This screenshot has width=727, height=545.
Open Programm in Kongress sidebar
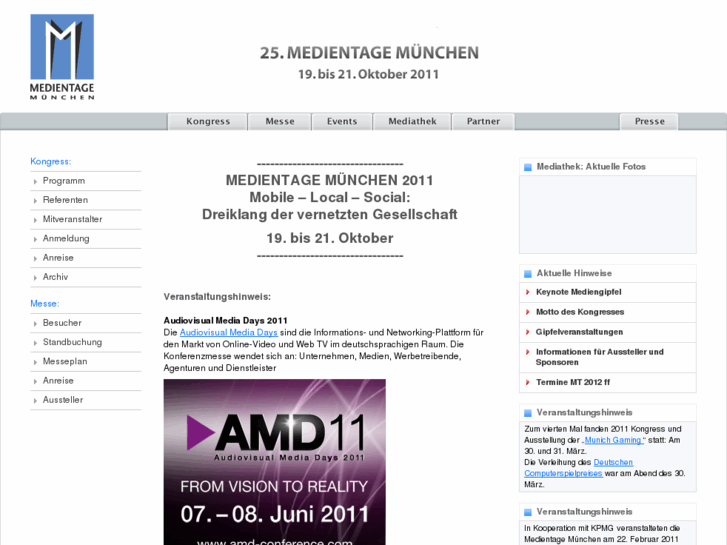(x=64, y=181)
